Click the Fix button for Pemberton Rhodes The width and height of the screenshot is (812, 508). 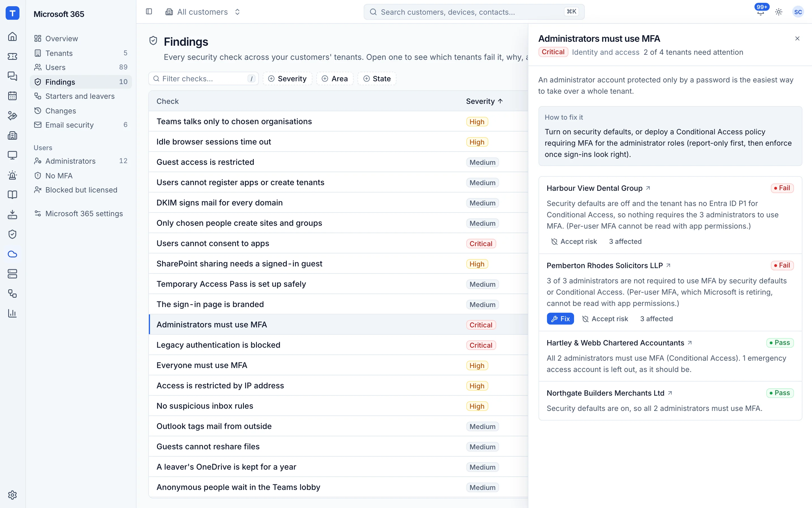[560, 319]
